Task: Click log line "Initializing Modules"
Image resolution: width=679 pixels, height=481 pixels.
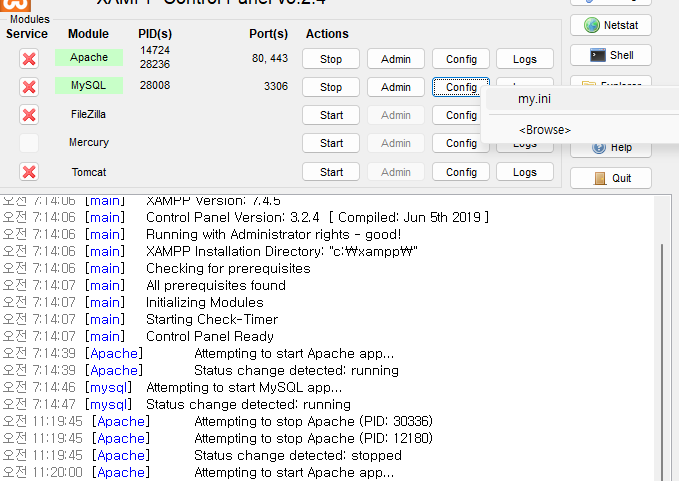Action: 204,302
